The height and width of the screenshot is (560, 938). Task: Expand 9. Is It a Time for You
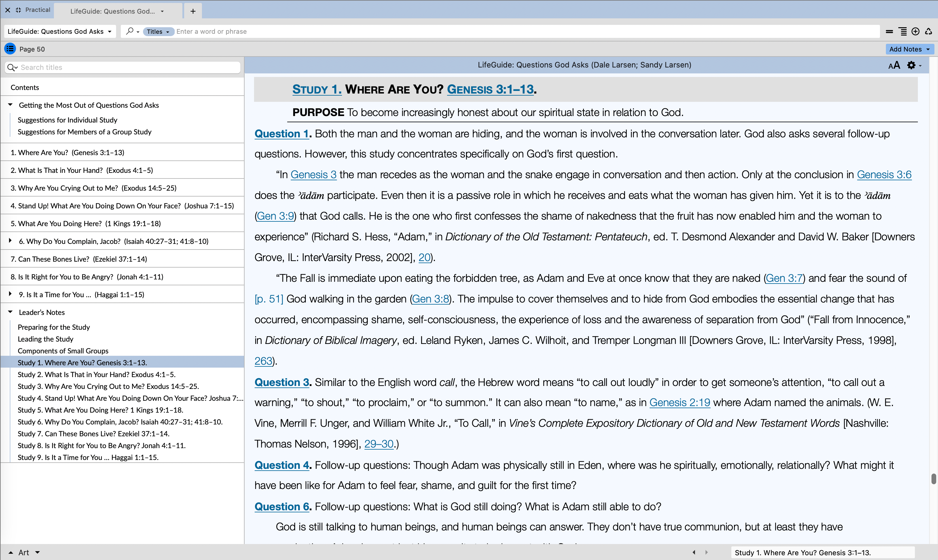tap(10, 294)
